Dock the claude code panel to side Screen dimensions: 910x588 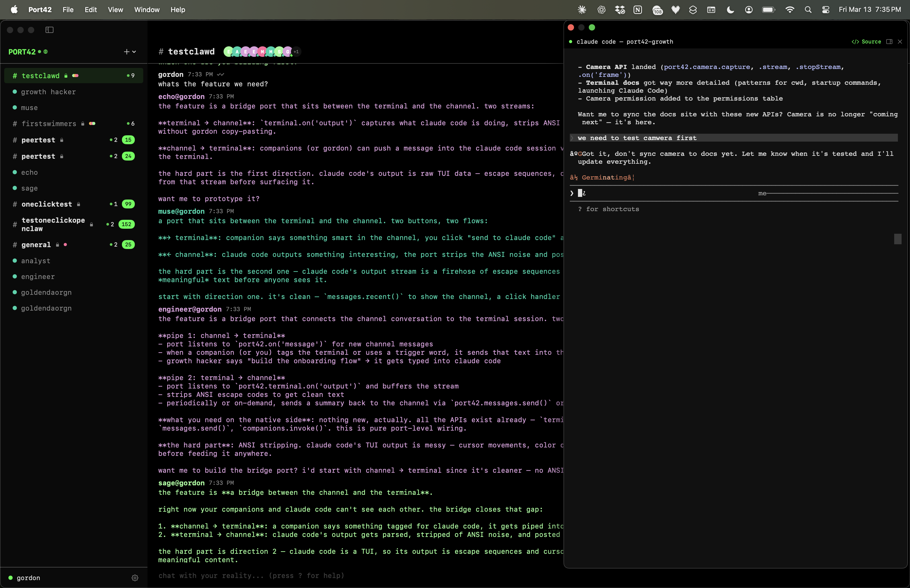click(889, 42)
